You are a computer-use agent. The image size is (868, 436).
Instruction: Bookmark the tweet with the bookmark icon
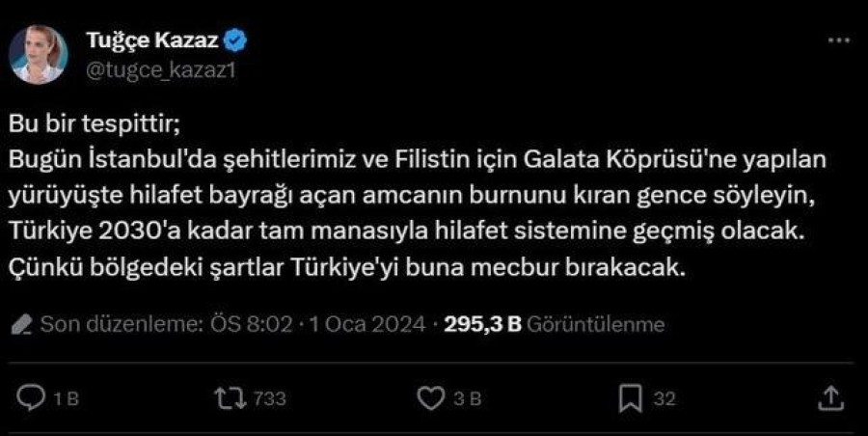coord(631,397)
